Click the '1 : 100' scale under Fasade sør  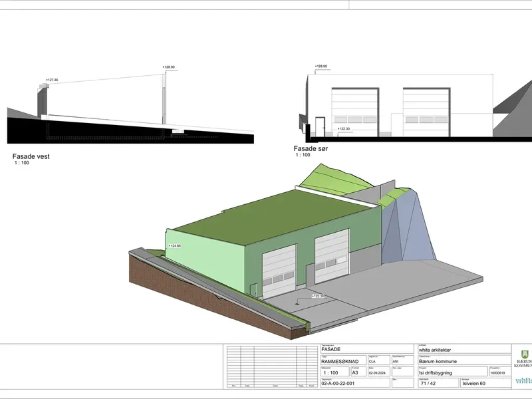click(303, 155)
